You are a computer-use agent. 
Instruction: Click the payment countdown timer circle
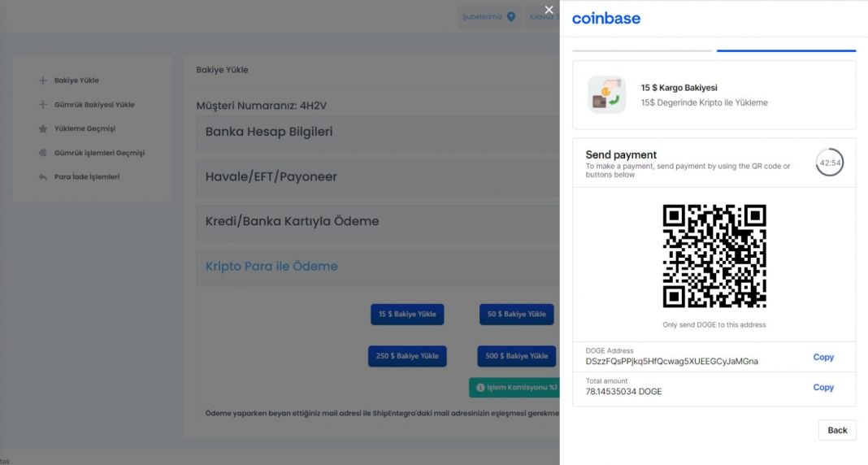829,163
